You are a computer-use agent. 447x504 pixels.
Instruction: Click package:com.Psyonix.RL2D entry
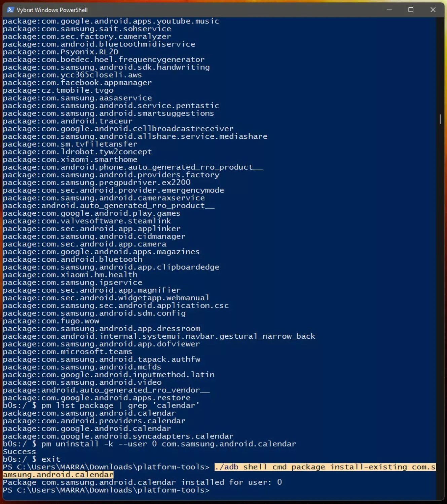(61, 52)
